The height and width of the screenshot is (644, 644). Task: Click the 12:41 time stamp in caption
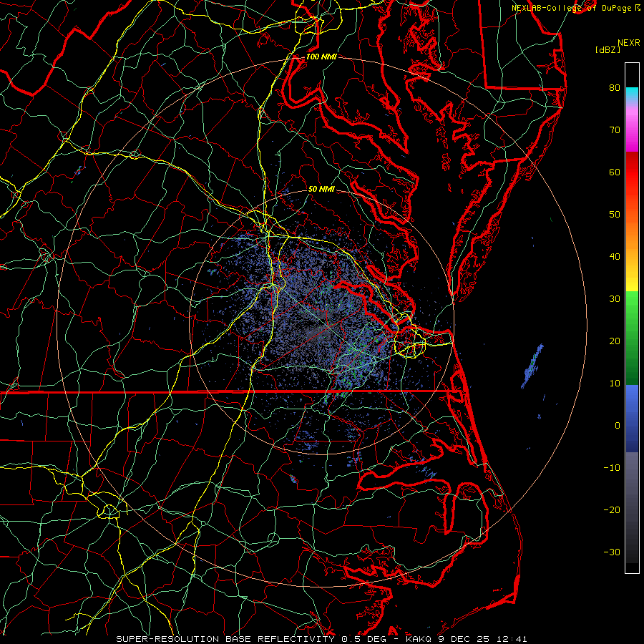click(511, 639)
